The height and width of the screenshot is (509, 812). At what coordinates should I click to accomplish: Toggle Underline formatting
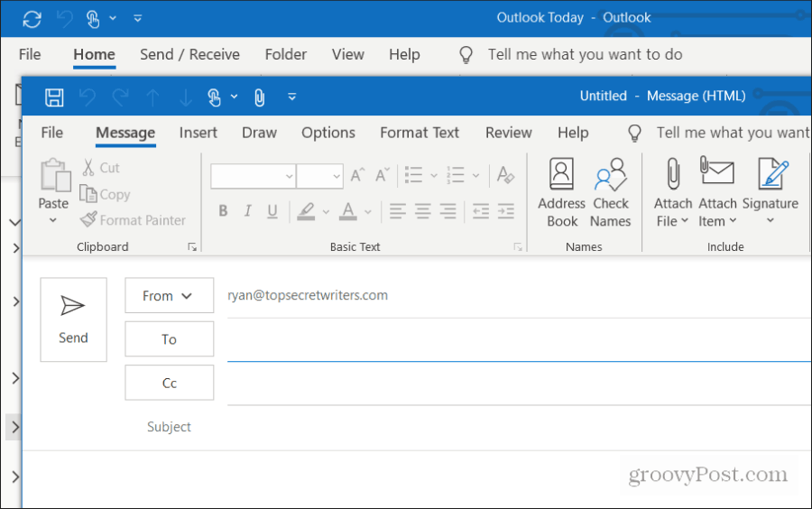pos(272,211)
